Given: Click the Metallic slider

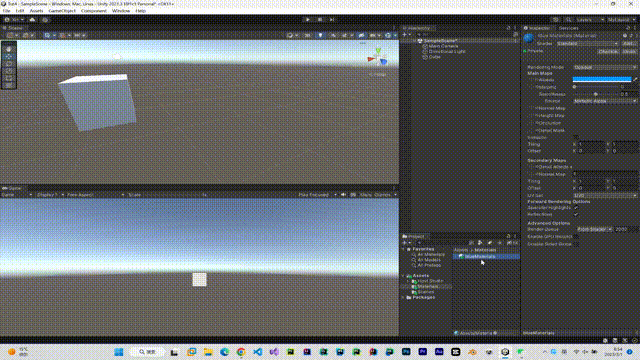Looking at the screenshot, I should [596, 87].
